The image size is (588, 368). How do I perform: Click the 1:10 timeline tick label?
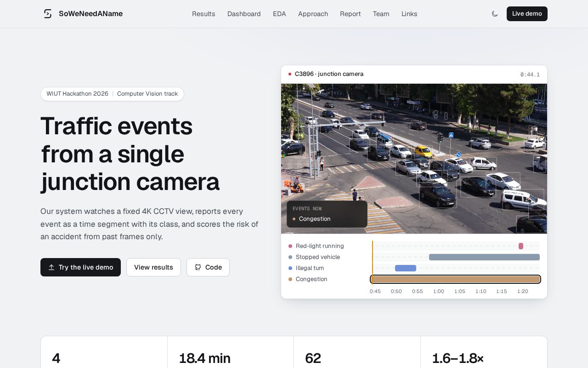(x=481, y=292)
